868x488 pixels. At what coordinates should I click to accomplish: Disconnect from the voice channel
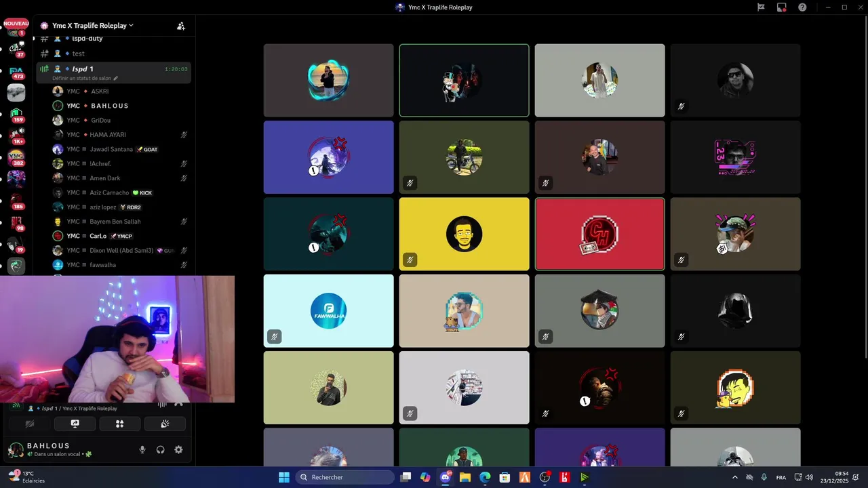178,405
